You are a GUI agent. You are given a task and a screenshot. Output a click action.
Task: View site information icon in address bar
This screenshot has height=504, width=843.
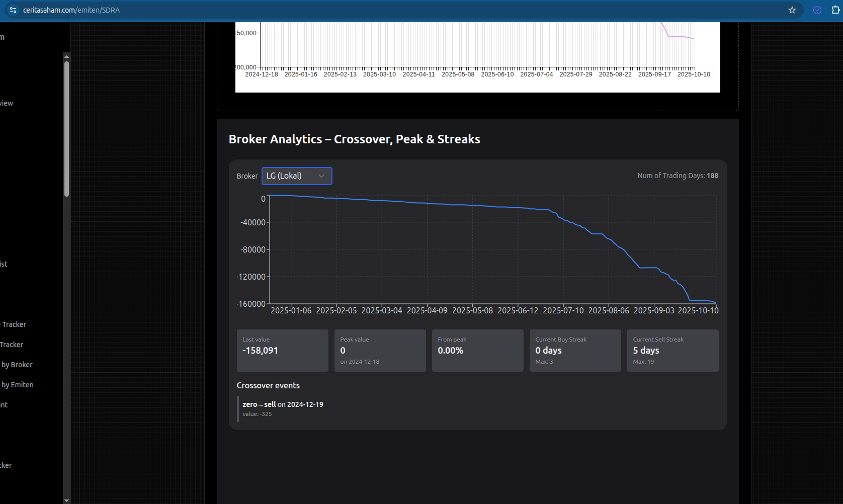13,10
